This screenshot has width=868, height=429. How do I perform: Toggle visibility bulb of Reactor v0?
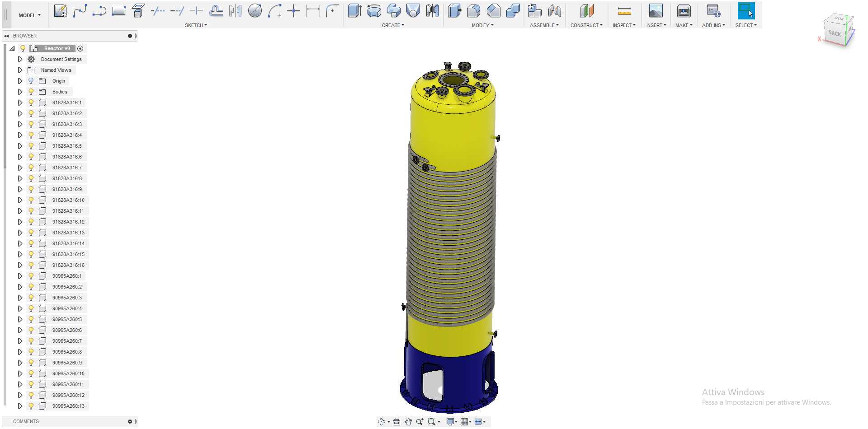[x=23, y=48]
